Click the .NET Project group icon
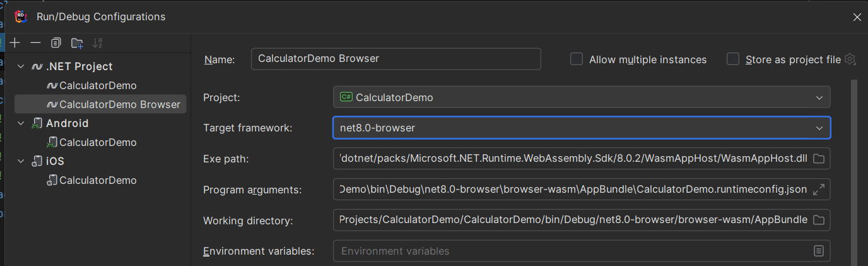Viewport: 868px width, 266px height. 37,66
